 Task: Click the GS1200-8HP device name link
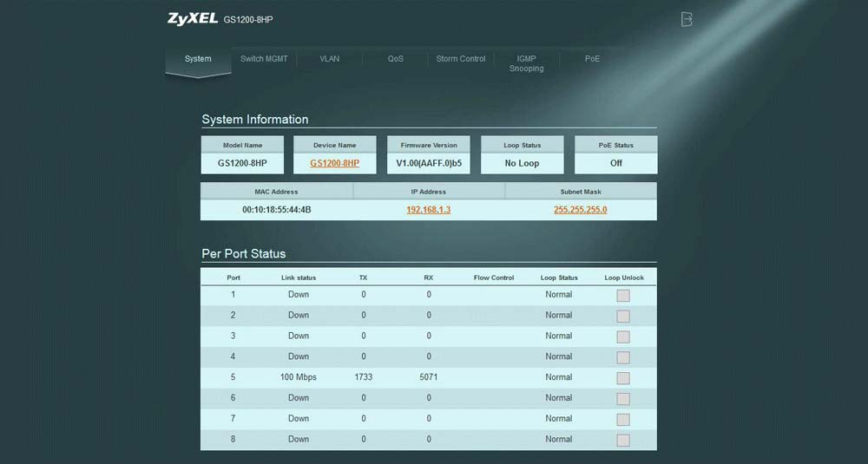(x=334, y=163)
